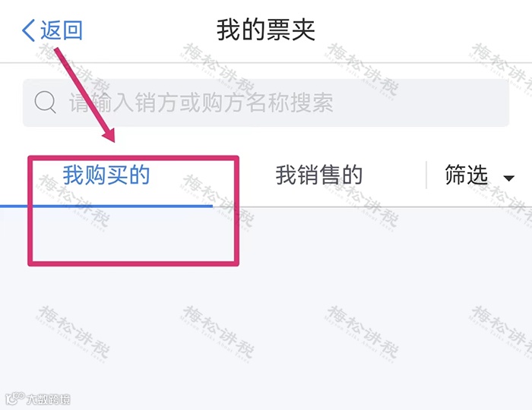The width and height of the screenshot is (532, 410).
Task: Click the black triangle arrow beside 筛选
Action: pos(508,178)
